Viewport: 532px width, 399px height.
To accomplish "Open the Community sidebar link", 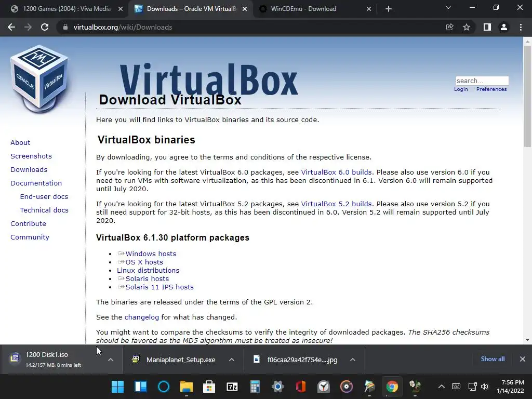I will pyautogui.click(x=30, y=237).
